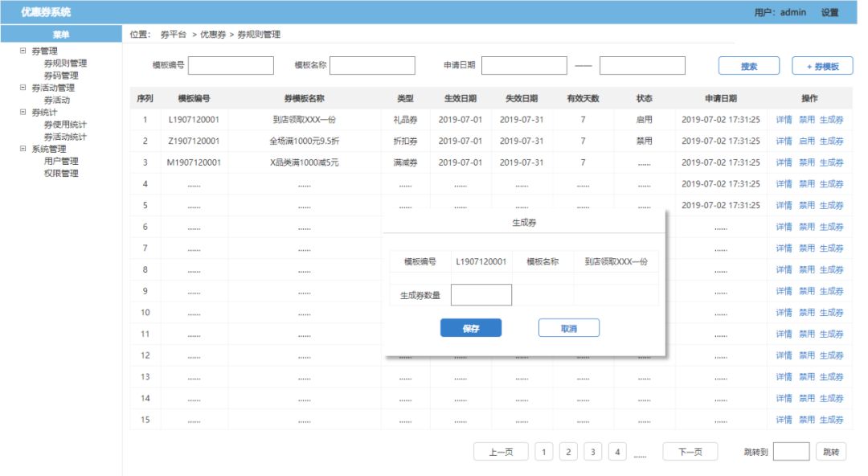Viewport: 868px width, 476px height.
Task: Open 详情 for coupon L1907120001
Action: point(783,118)
